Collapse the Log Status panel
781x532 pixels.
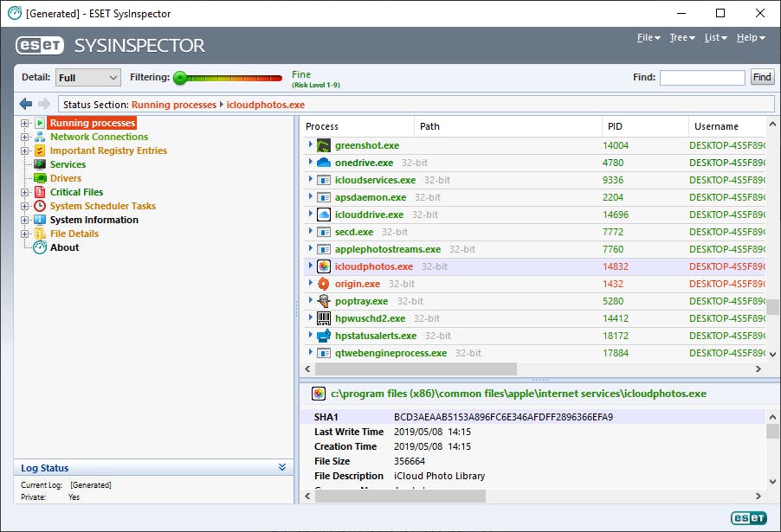(x=282, y=468)
